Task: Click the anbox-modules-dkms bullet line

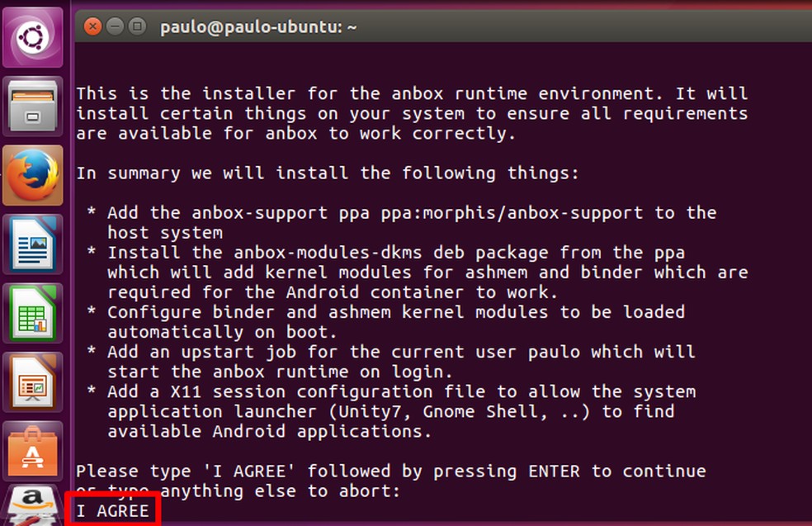Action: [396, 253]
